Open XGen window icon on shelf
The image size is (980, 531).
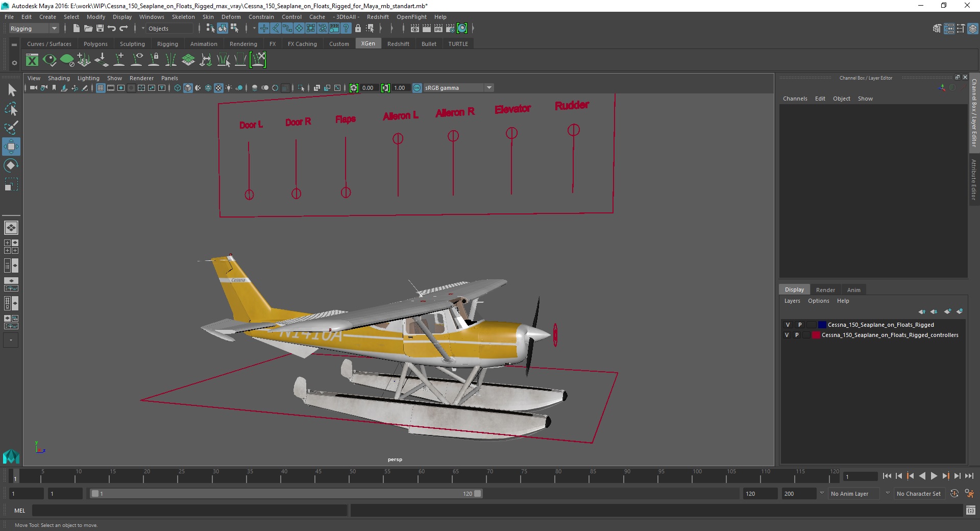(32, 60)
